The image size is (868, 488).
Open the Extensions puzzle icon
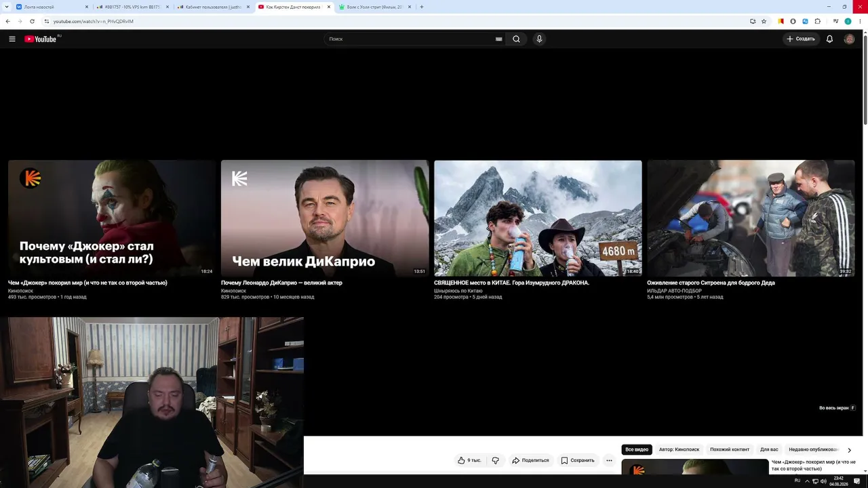tap(818, 21)
